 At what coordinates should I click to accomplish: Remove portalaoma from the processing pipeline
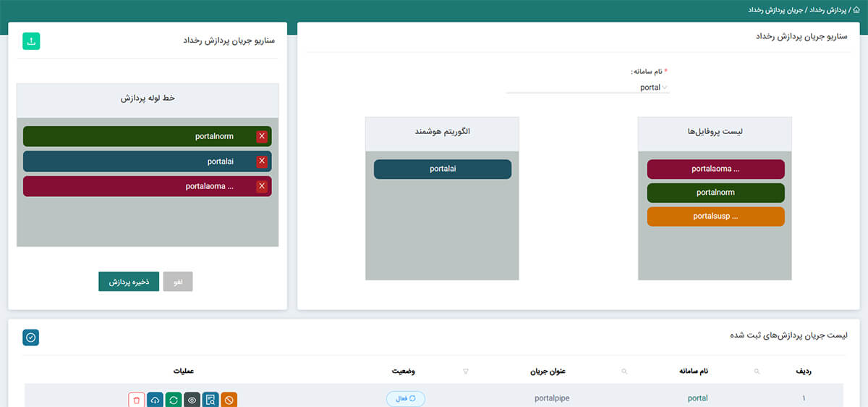[262, 186]
